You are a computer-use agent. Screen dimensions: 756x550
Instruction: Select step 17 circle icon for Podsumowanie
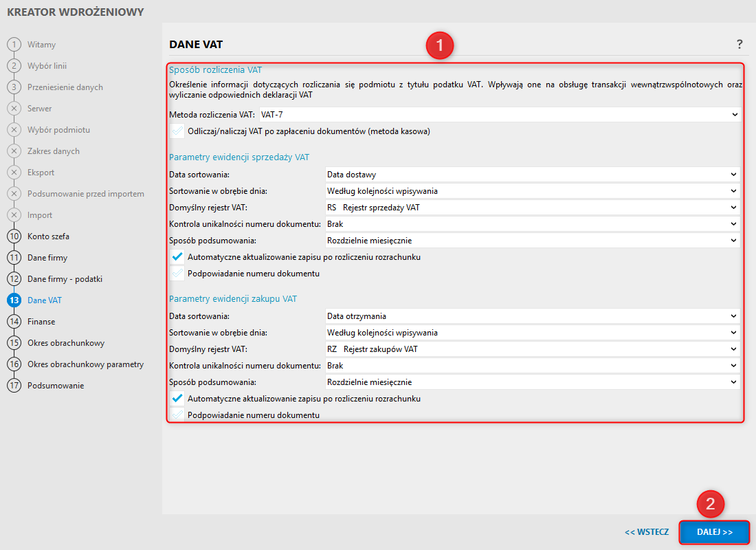[x=14, y=386]
